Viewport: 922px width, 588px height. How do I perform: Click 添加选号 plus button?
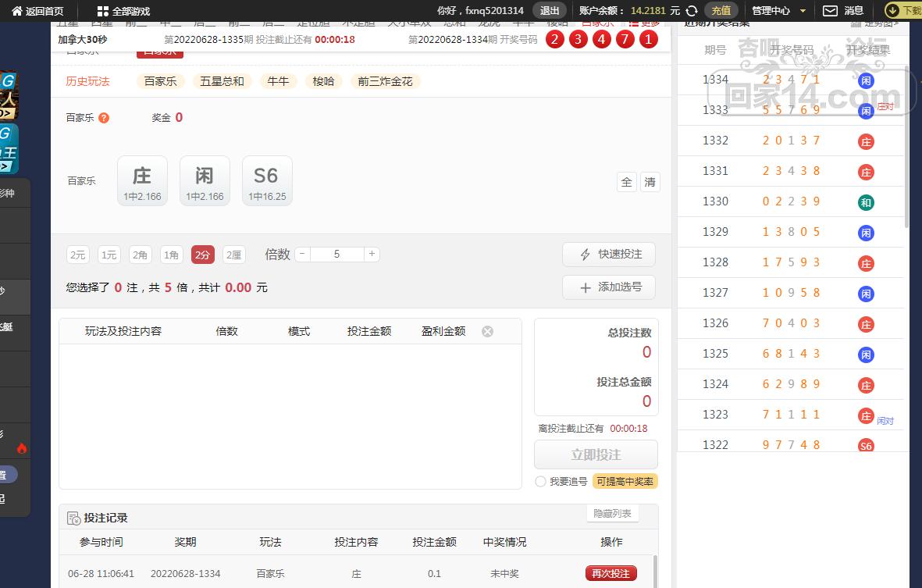609,287
